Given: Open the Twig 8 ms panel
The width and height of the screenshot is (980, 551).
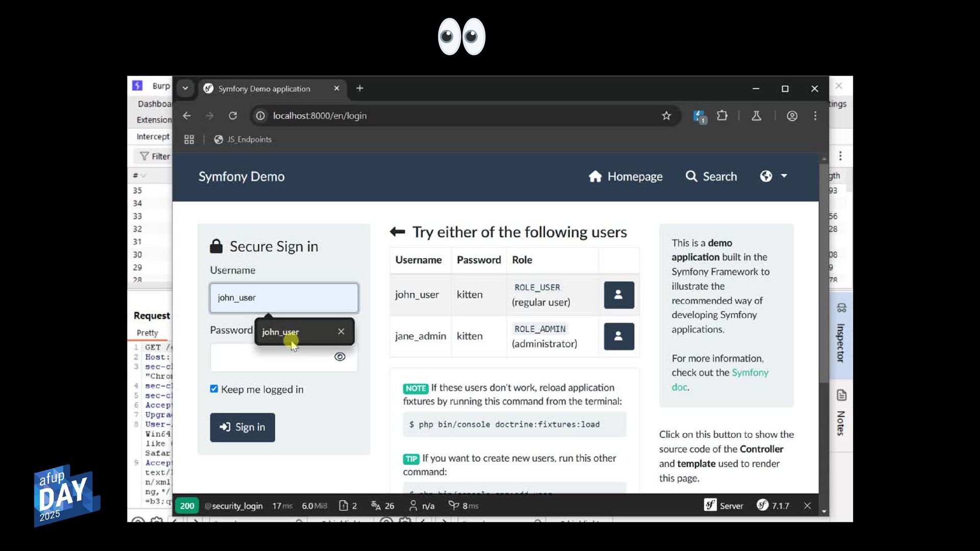Looking at the screenshot, I should pos(463,506).
